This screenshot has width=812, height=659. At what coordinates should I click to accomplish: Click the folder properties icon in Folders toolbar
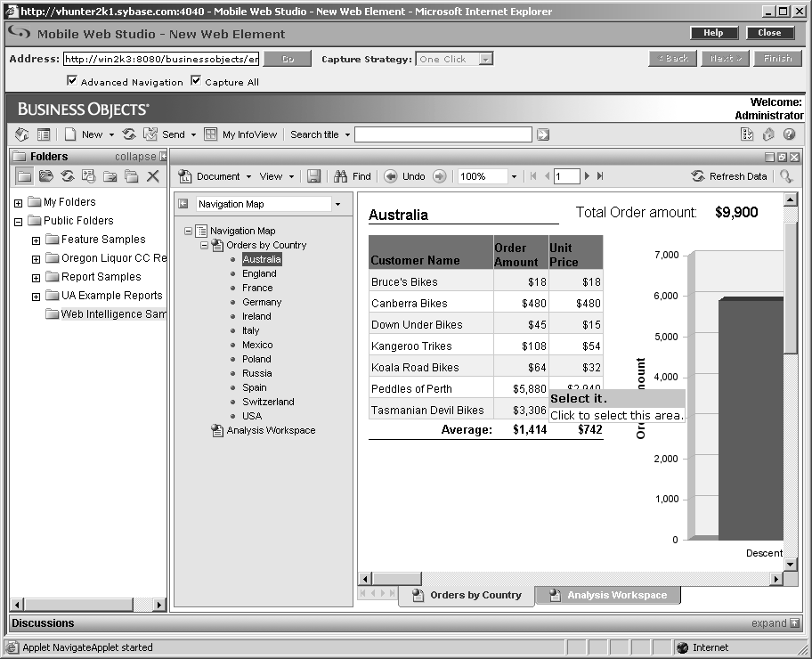88,176
